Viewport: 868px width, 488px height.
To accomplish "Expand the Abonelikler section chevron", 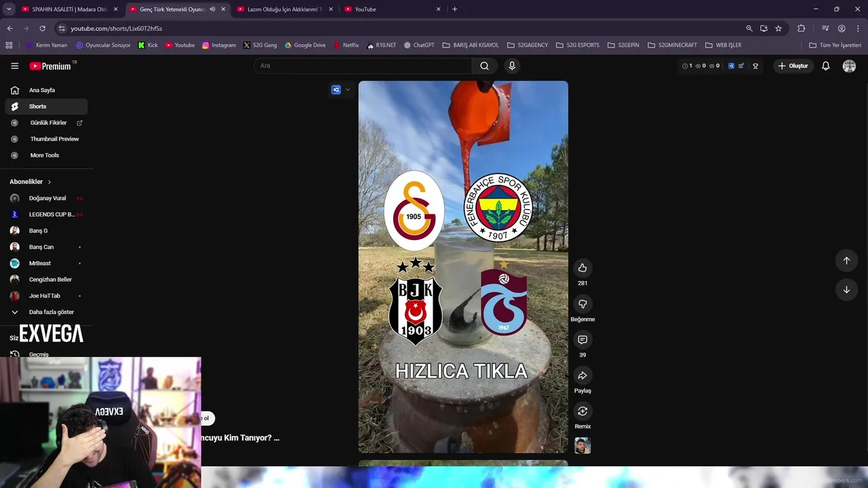I will tap(49, 182).
